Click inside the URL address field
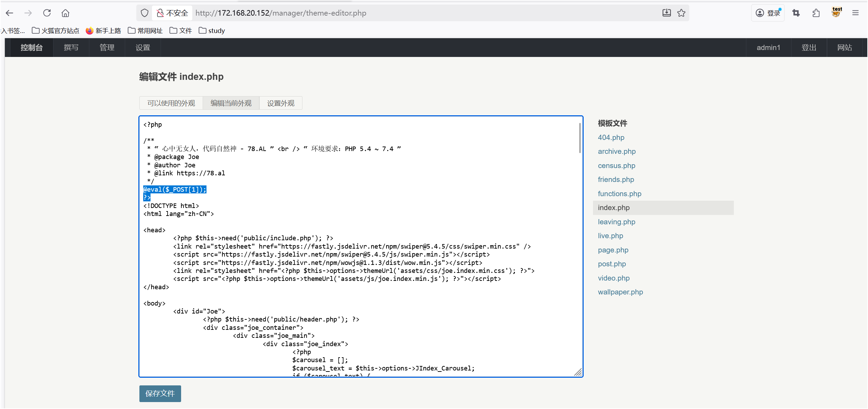The height and width of the screenshot is (409, 868). [x=382, y=13]
